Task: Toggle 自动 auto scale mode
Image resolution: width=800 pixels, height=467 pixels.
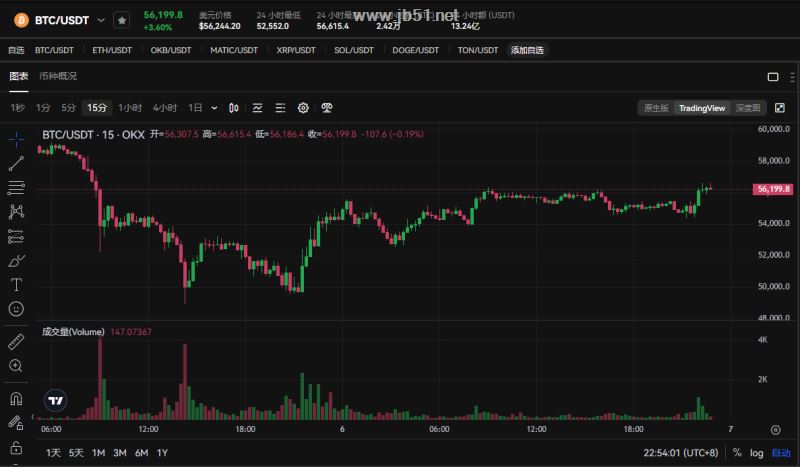Action: pos(781,453)
